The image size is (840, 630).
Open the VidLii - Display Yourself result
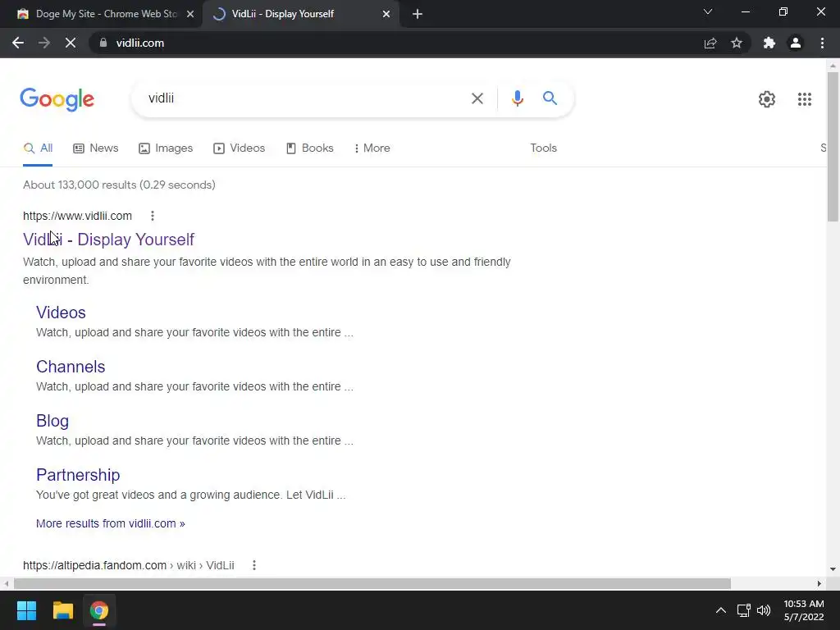pos(109,240)
